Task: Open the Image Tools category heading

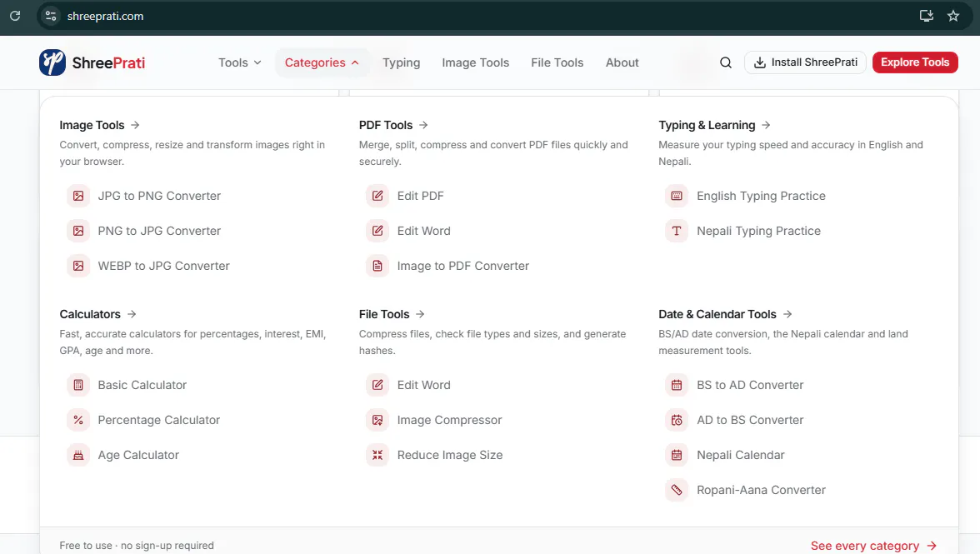Action: coord(99,126)
